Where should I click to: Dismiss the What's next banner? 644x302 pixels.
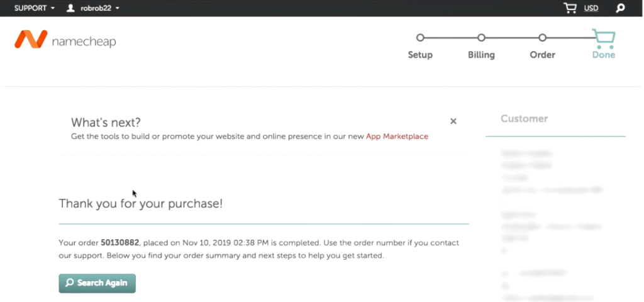pyautogui.click(x=453, y=121)
